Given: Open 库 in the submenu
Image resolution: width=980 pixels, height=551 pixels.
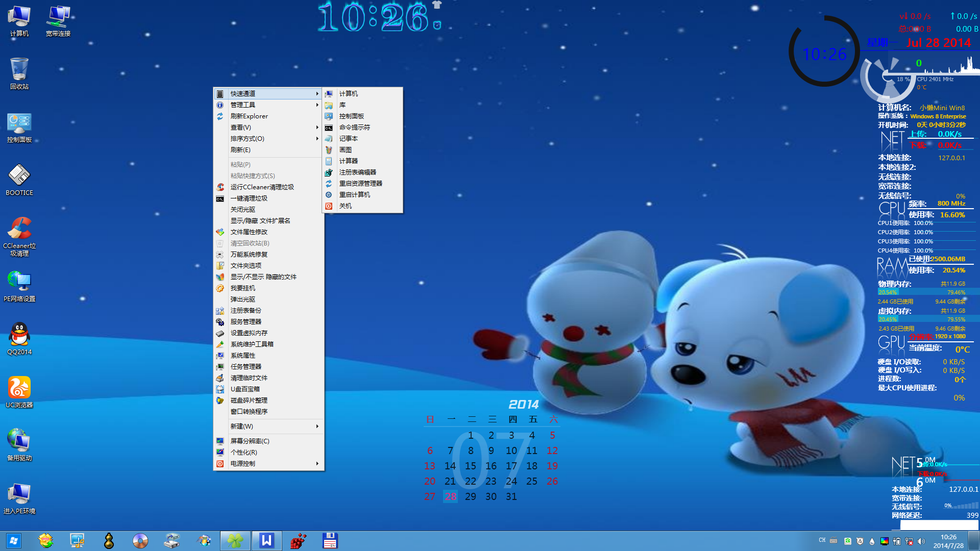Looking at the screenshot, I should pos(362,105).
